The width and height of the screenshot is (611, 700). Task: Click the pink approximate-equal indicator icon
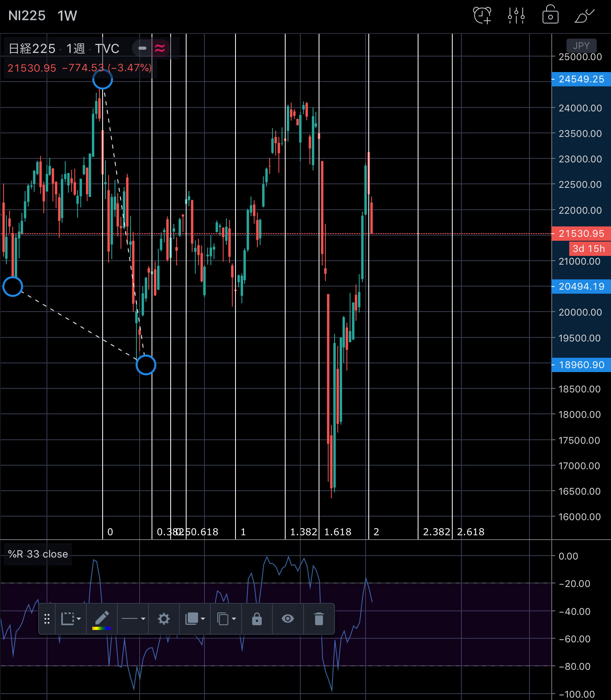160,49
